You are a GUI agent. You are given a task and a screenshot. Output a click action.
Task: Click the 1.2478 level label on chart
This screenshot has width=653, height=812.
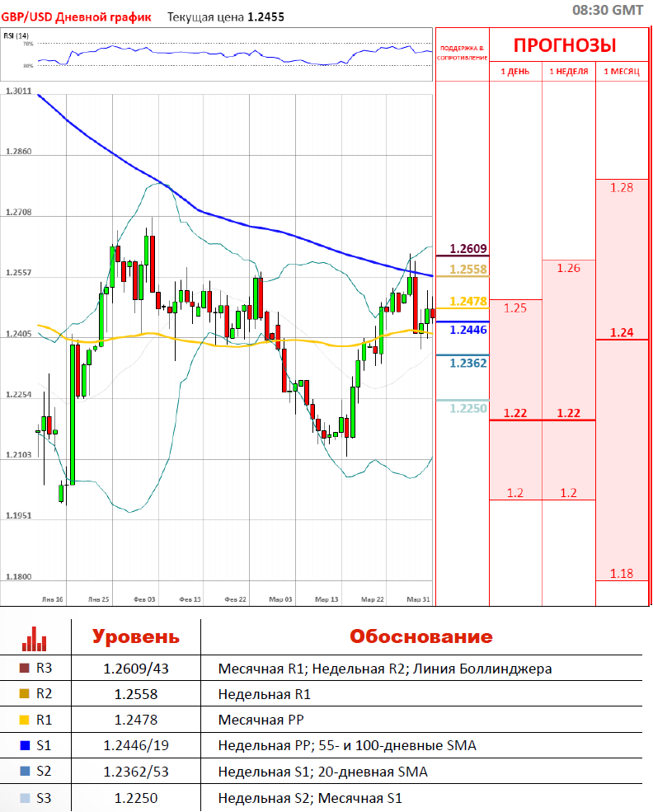(468, 301)
